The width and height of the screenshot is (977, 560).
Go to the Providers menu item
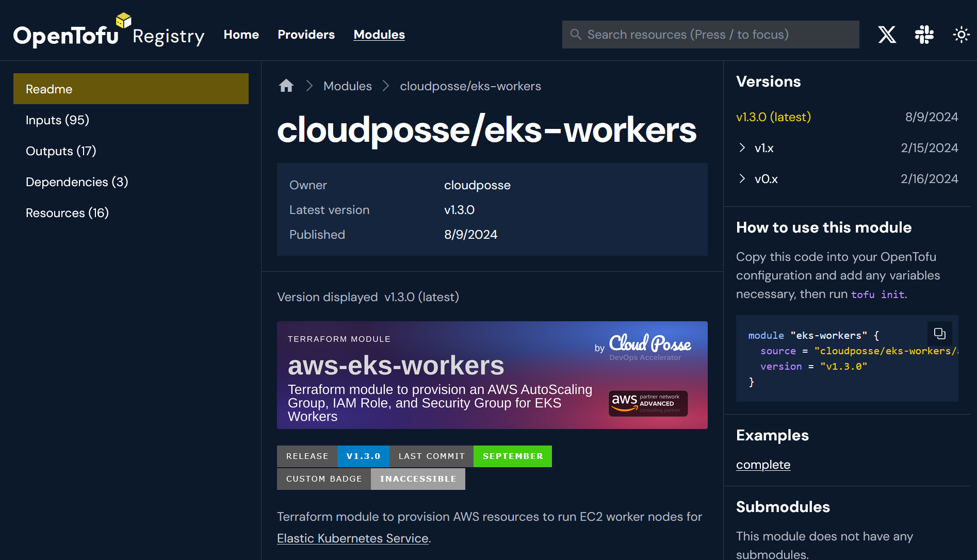click(306, 35)
